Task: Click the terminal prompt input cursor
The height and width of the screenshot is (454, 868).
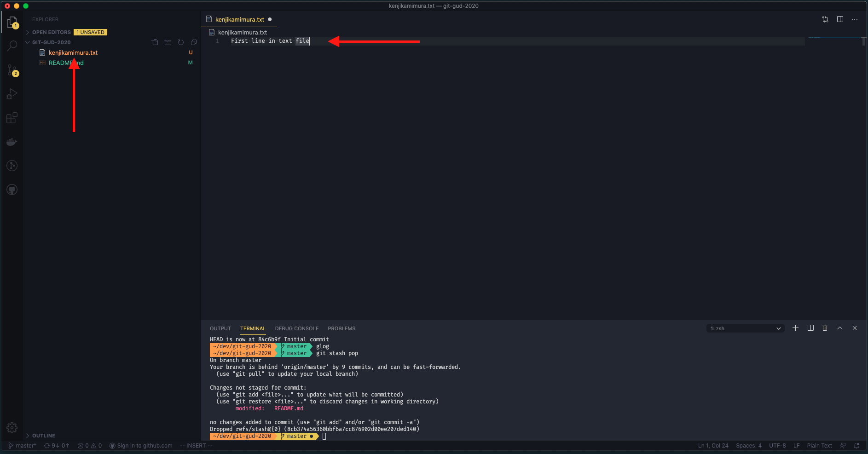Action: coord(324,436)
